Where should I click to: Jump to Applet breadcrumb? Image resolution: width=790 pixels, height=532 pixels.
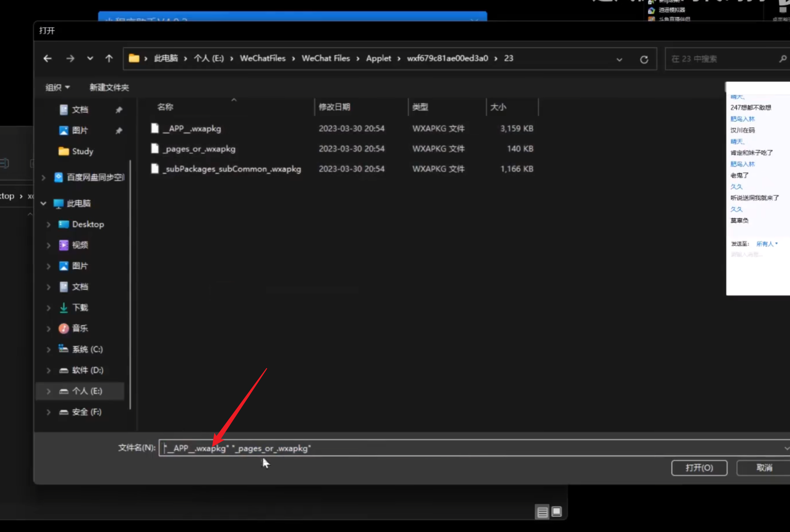click(379, 59)
